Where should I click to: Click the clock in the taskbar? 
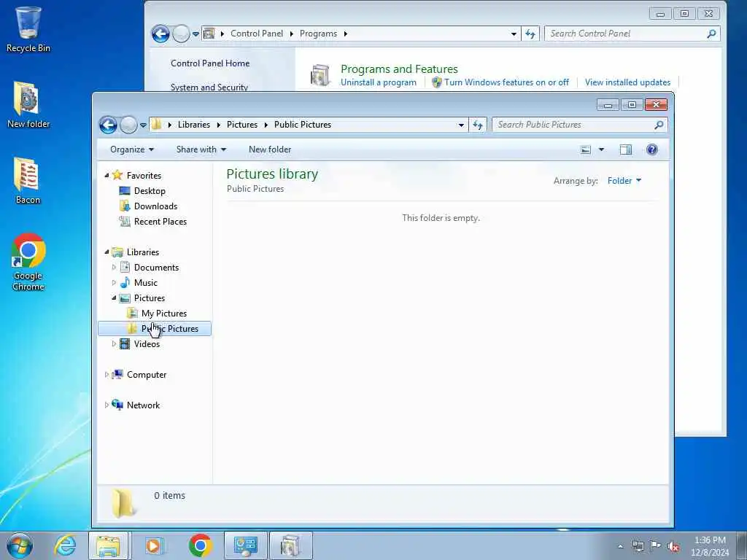tap(710, 546)
